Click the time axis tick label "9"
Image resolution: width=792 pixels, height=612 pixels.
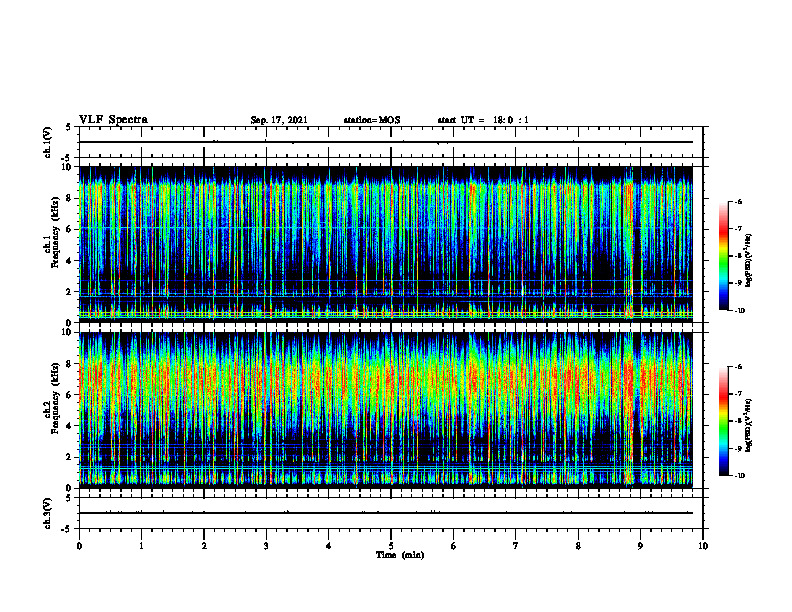coord(640,546)
